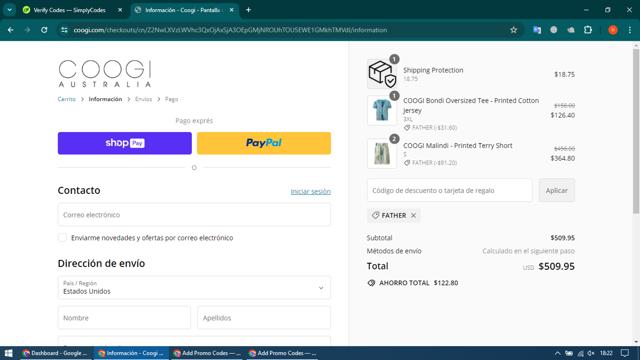Click the COOGI Malindi Terry Short thumbnail
Screen dimensions: 640x360
[x=382, y=153]
